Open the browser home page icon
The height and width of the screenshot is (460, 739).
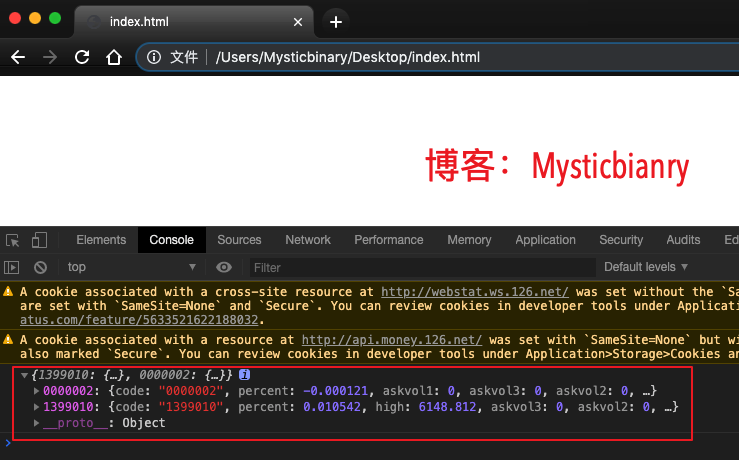(x=114, y=57)
